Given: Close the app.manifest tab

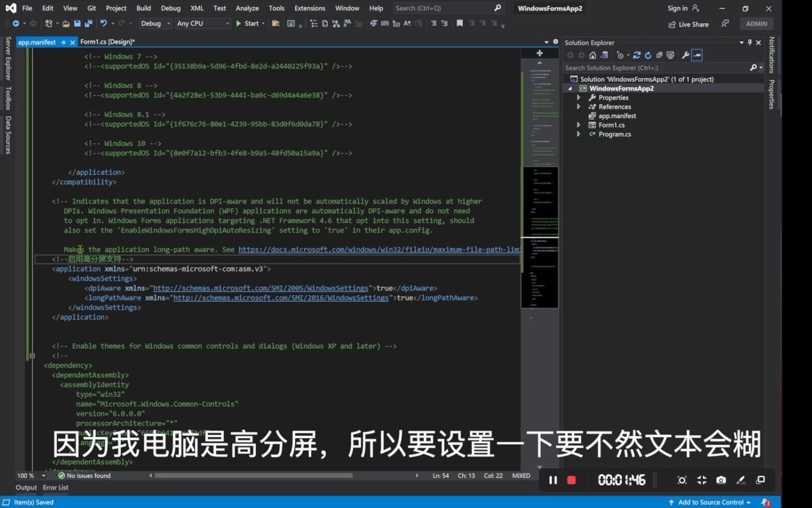Looking at the screenshot, I should pos(72,42).
